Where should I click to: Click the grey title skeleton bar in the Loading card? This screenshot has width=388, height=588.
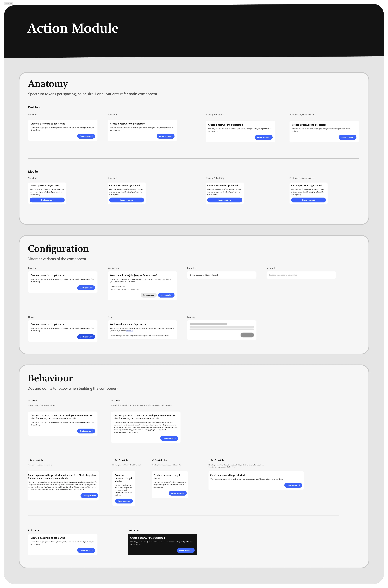pos(208,324)
